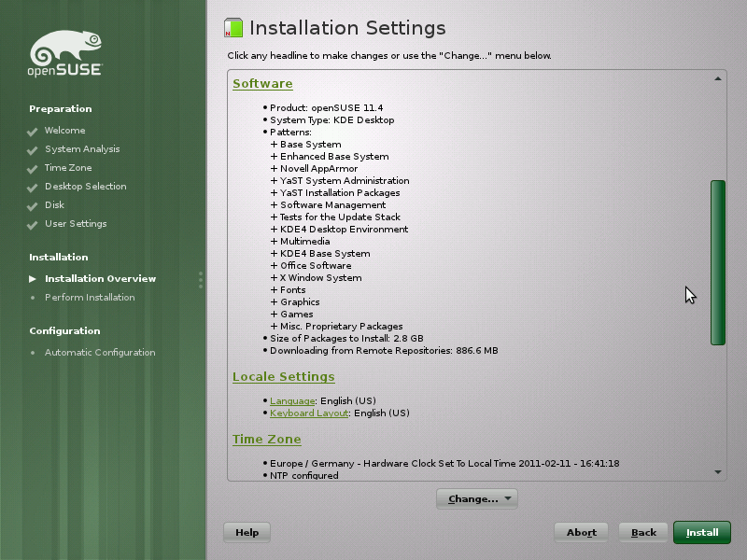This screenshot has width=747, height=560.
Task: Click '+ Tests for the Update Stack'
Action: 335,217
